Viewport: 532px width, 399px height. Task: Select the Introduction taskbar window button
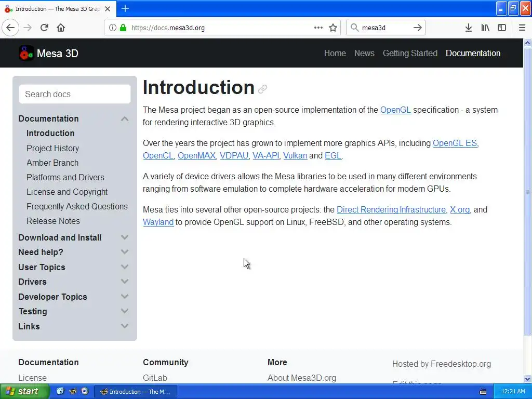coord(135,392)
